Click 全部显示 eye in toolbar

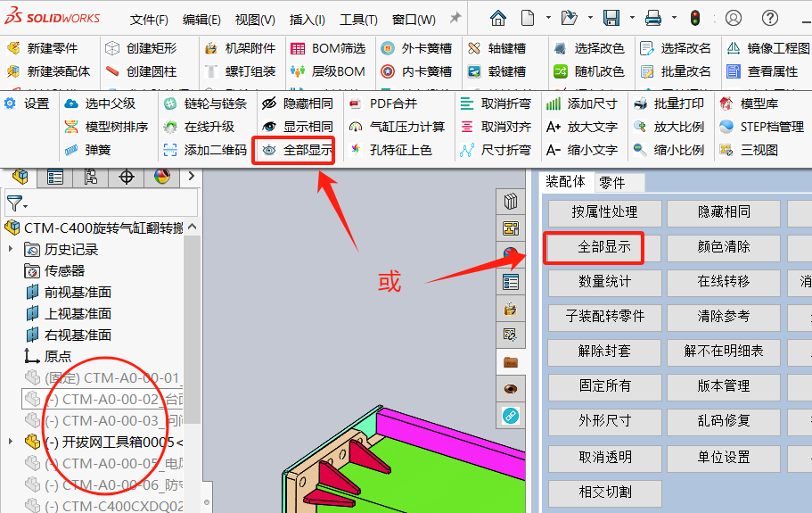[297, 150]
